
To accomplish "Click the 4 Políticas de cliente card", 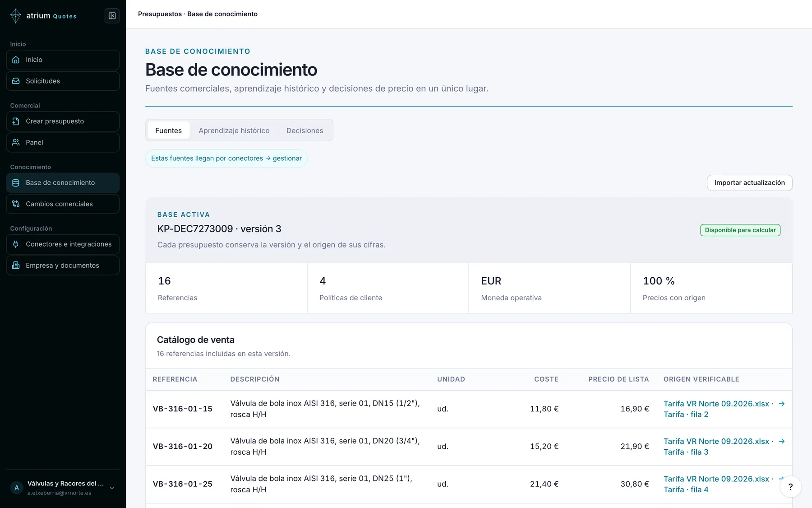I will coord(388,288).
